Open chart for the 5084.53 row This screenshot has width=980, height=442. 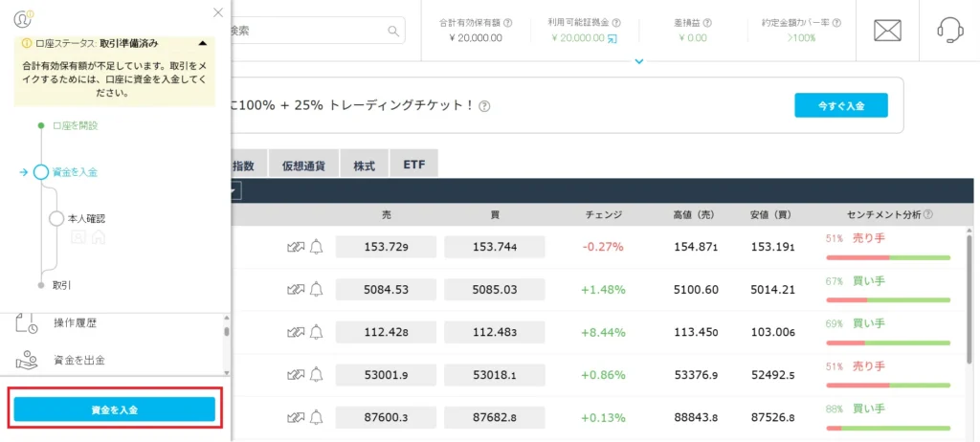point(295,290)
